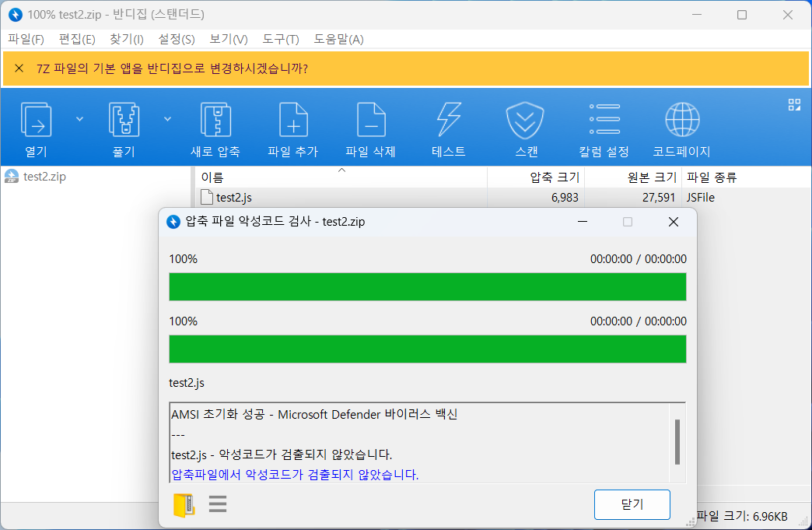Screen dimensions: 812x530
Task: Click the Delete File (파일 삭제) icon
Action: 371,121
